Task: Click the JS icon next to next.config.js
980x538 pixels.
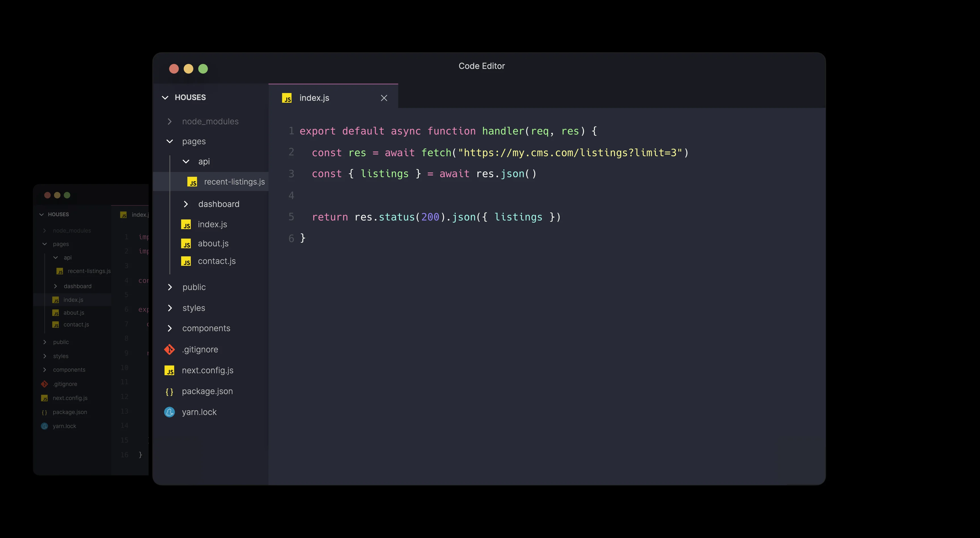Action: [x=169, y=371]
